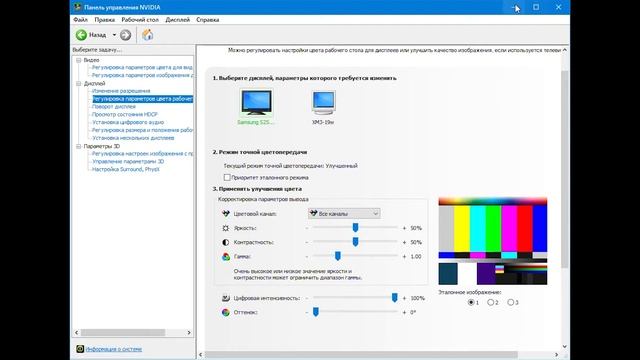The image size is (640, 360).
Task: Click the color bars reference image
Action: click(x=493, y=241)
